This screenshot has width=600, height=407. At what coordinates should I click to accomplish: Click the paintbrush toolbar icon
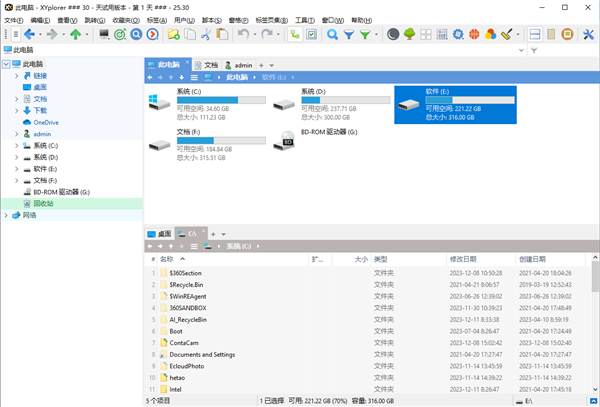507,34
